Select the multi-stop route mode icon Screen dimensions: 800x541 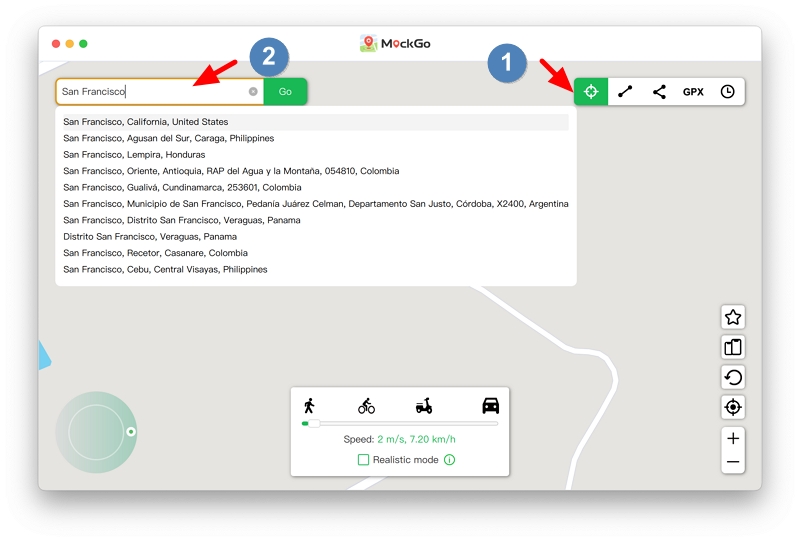(x=659, y=92)
